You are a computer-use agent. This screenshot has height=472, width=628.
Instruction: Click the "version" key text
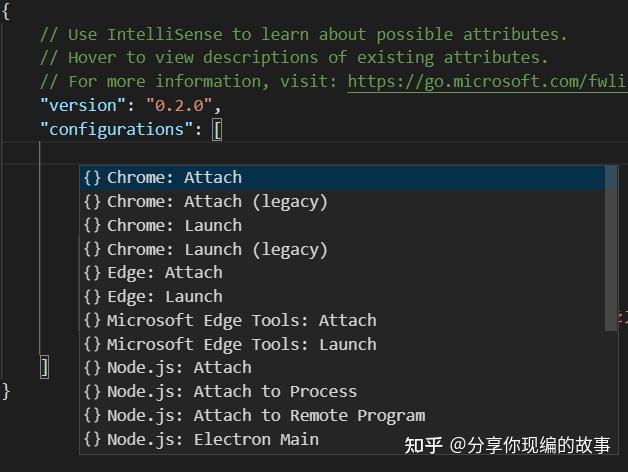82,105
